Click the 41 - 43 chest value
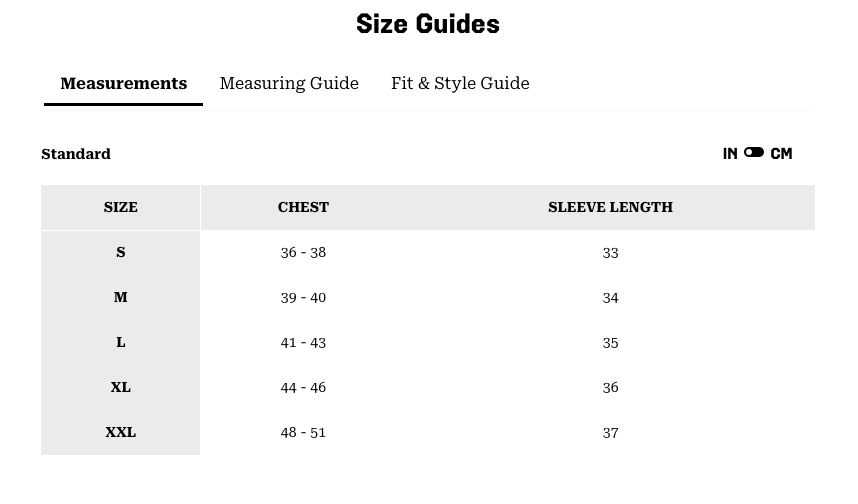Viewport: 858px width, 504px height. coord(303,342)
